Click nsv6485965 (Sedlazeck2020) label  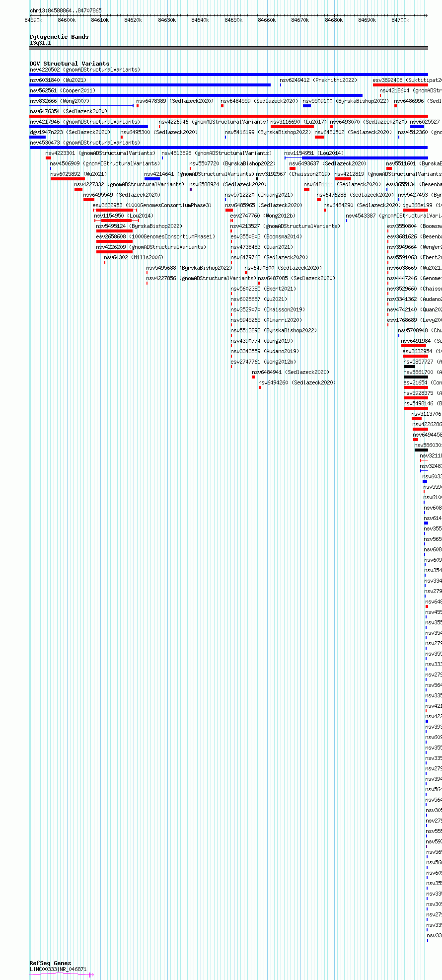tap(264, 205)
